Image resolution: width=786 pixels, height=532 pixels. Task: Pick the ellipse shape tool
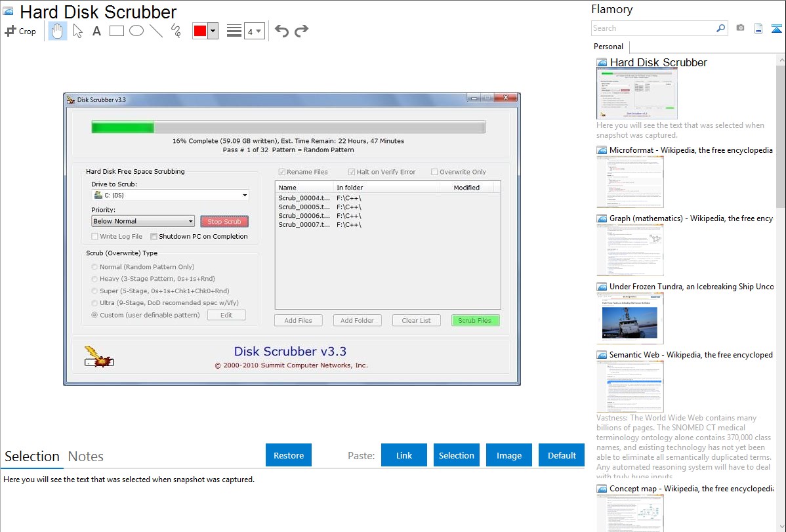(x=136, y=31)
